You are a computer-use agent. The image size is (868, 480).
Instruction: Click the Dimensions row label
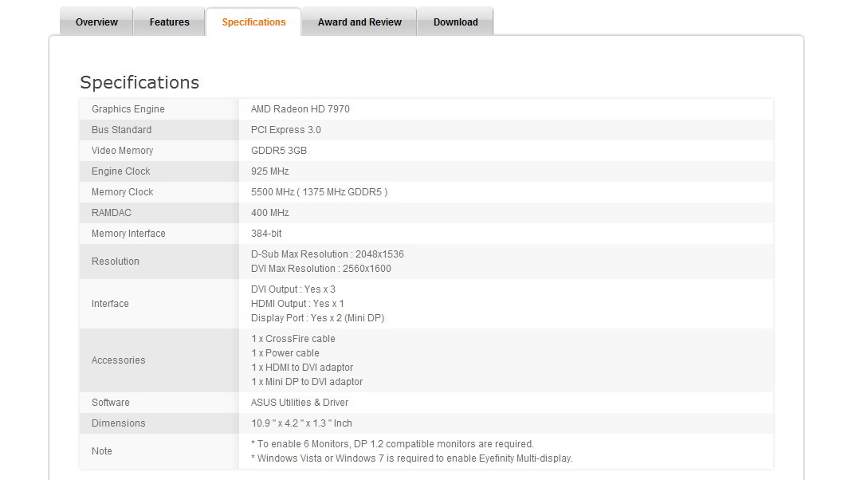click(119, 423)
